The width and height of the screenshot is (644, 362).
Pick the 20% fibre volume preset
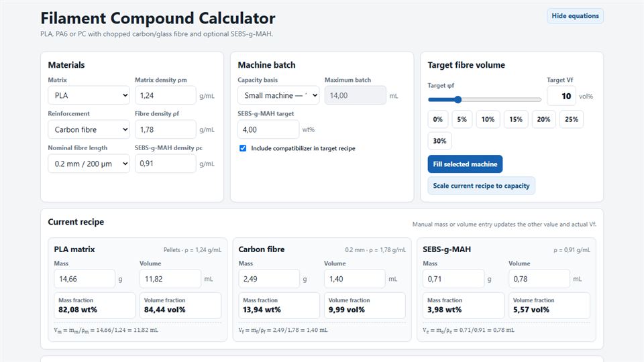[x=543, y=119]
